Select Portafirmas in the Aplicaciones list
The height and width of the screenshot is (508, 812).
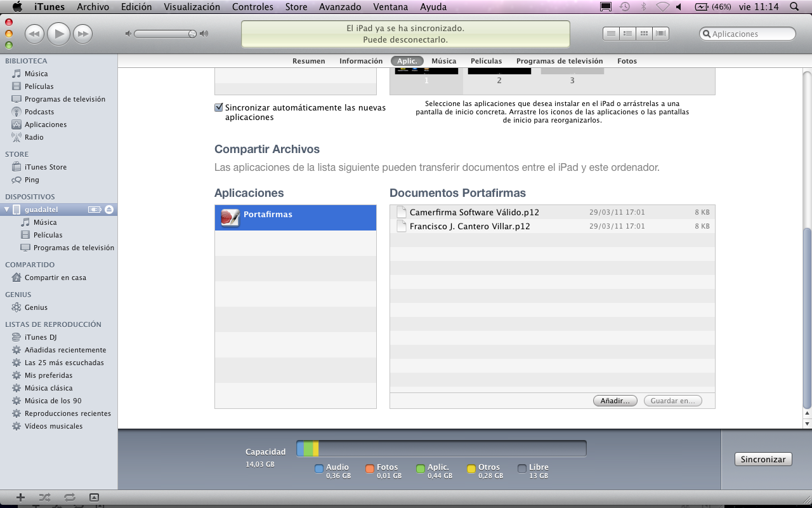pyautogui.click(x=296, y=217)
